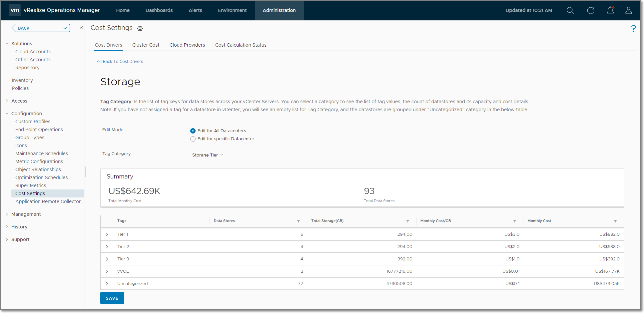644x313 pixels.
Task: Open the search magnifier icon
Action: (570, 11)
